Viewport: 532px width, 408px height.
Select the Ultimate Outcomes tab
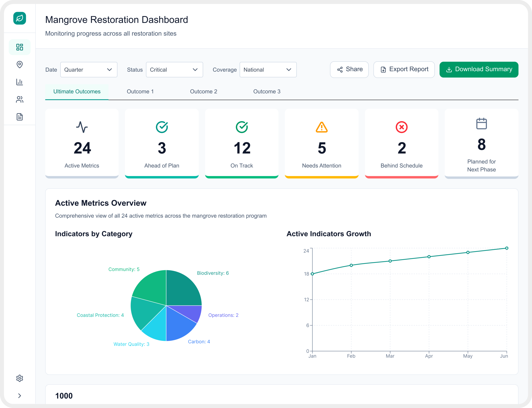[77, 92]
